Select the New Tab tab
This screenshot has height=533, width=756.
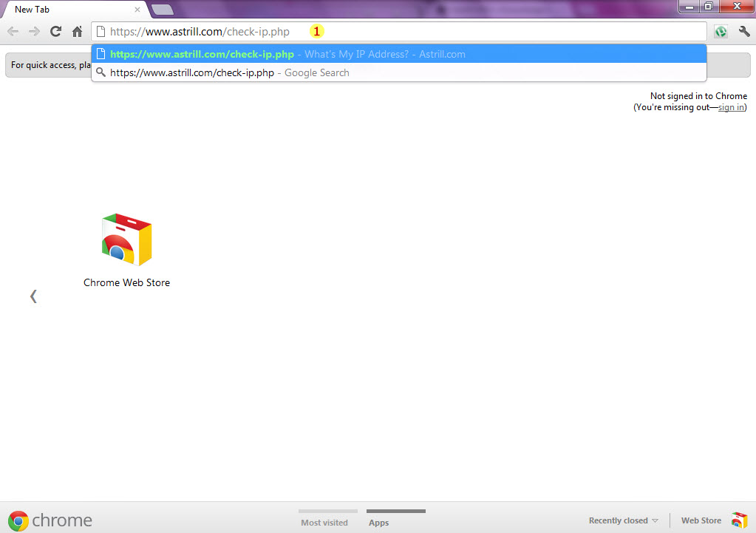tap(75, 9)
